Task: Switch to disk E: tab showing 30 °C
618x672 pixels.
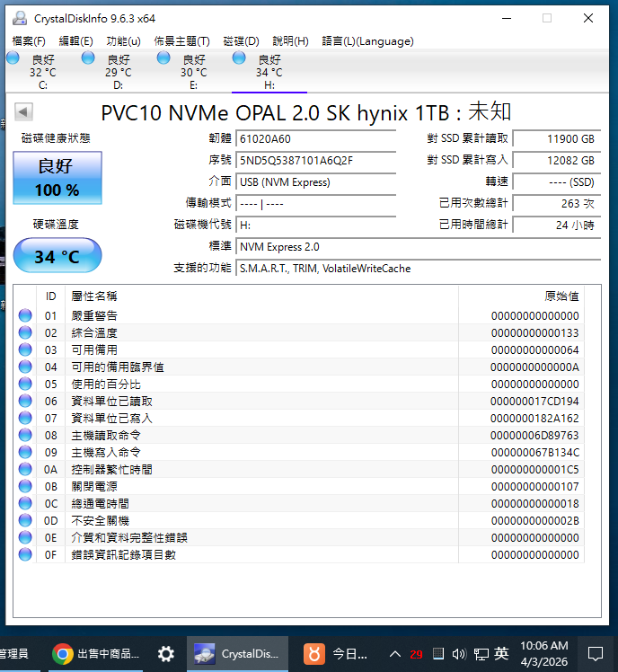Action: tap(194, 71)
